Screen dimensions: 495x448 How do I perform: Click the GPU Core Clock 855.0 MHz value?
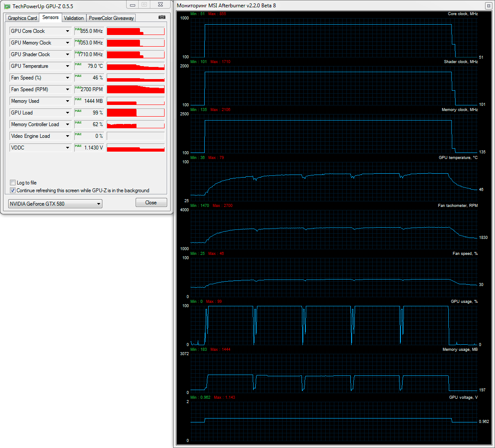[89, 31]
